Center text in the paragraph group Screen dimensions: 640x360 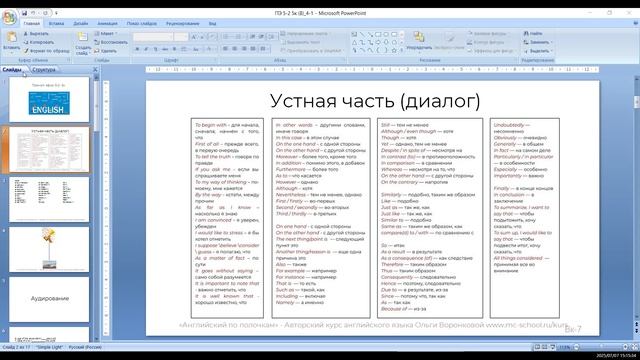235,49
